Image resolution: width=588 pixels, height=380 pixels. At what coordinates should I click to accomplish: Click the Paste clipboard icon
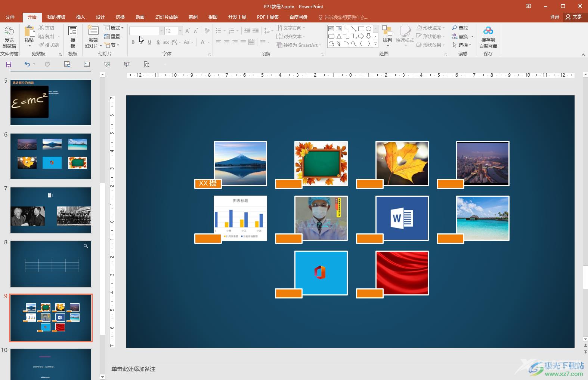pyautogui.click(x=29, y=32)
